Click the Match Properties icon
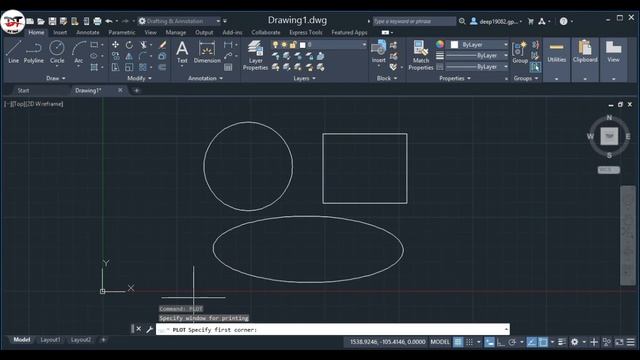The image size is (640, 360). pos(420,56)
